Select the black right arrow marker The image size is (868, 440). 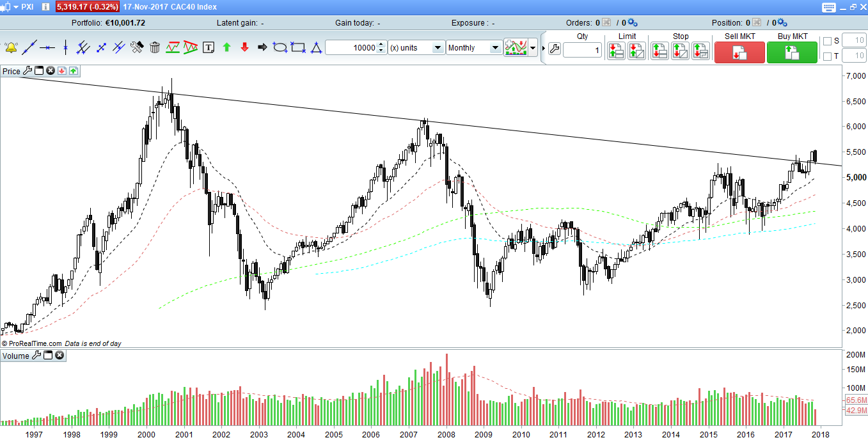click(262, 47)
